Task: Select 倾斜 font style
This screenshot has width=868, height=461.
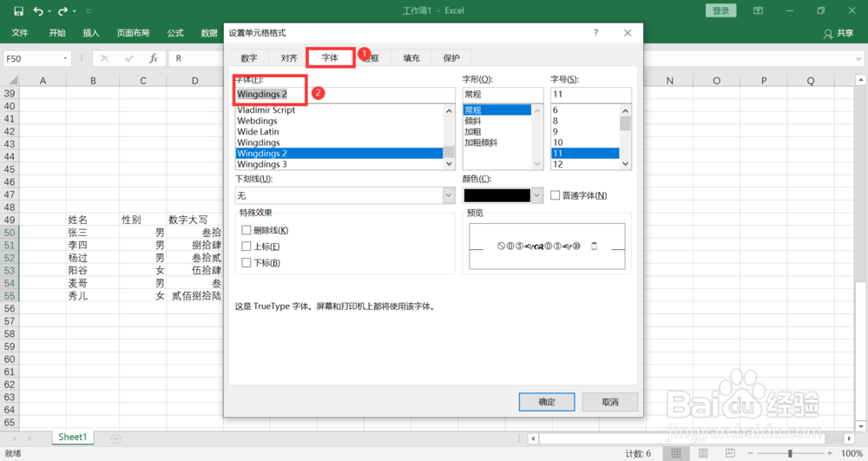Action: [x=473, y=121]
